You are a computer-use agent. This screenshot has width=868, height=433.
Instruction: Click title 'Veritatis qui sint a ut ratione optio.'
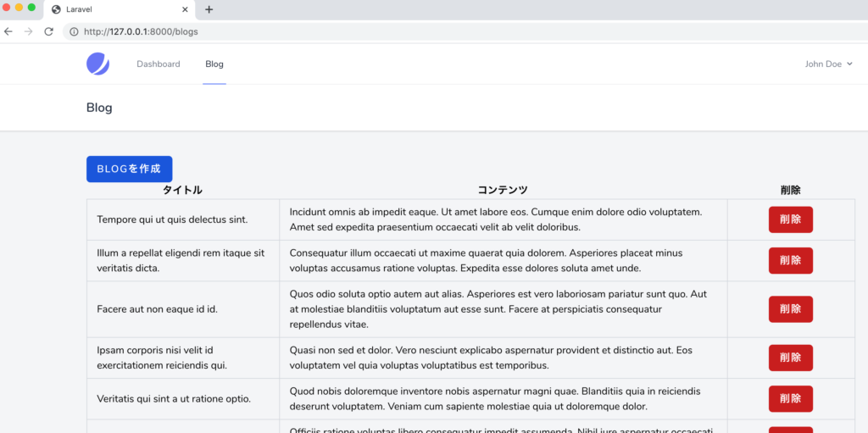[174, 398]
